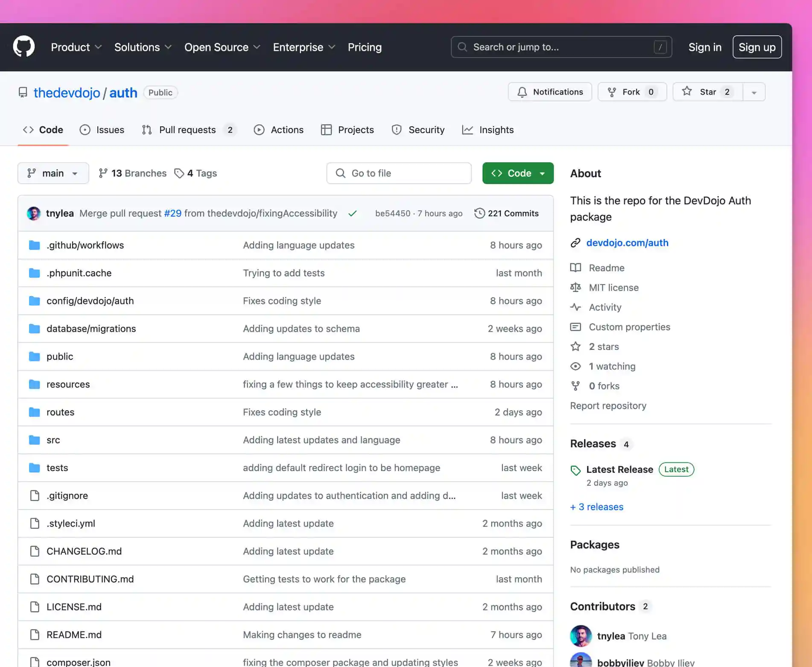Expand the Product navigation menu
The width and height of the screenshot is (812, 667).
pos(76,47)
